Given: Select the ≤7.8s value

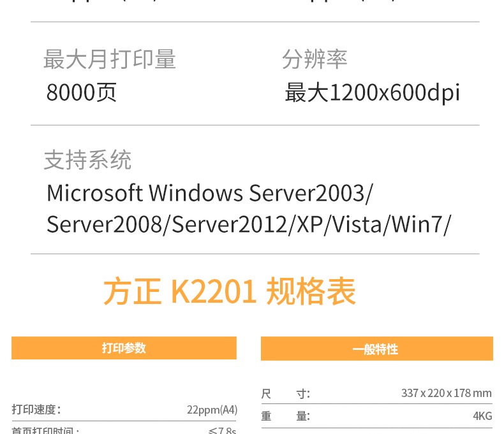Looking at the screenshot, I should coord(222,430).
